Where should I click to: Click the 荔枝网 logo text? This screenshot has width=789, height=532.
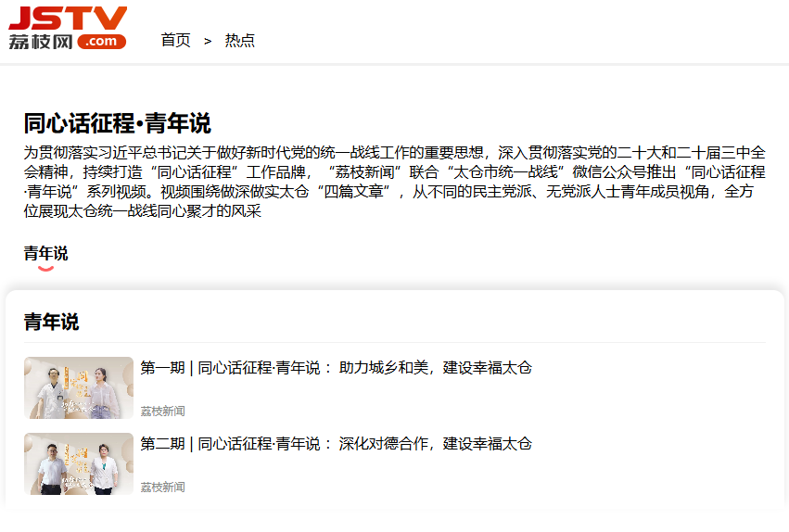tap(40, 42)
